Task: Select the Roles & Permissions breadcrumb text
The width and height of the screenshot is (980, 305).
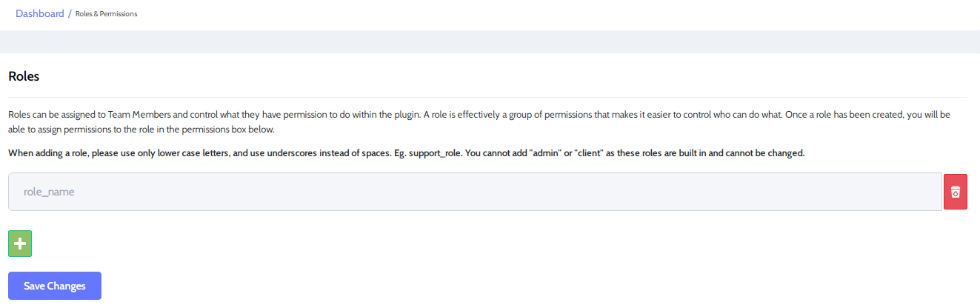Action: tap(107, 14)
